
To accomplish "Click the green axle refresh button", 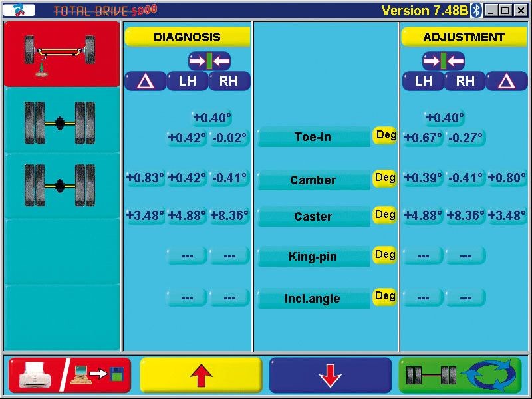I will [x=460, y=375].
